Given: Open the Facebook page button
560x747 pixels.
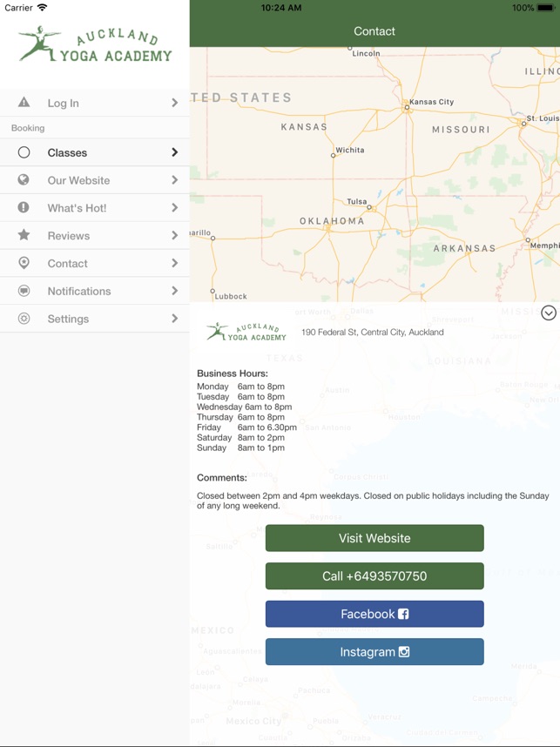Looking at the screenshot, I should (x=374, y=614).
